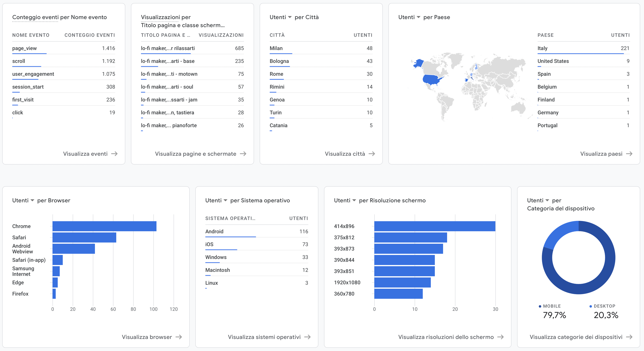Select the Windows operating system row
The image size is (644, 351).
point(257,257)
